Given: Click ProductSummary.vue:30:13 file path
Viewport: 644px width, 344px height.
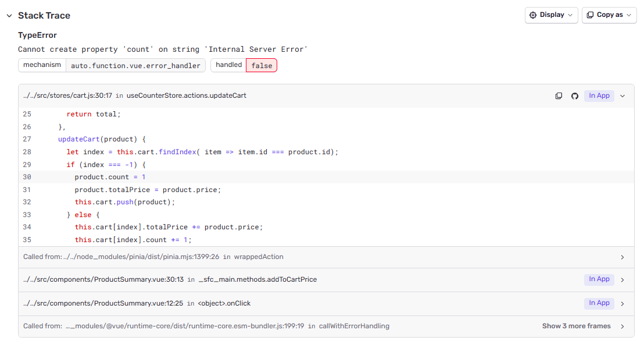Looking at the screenshot, I should pos(103,279).
